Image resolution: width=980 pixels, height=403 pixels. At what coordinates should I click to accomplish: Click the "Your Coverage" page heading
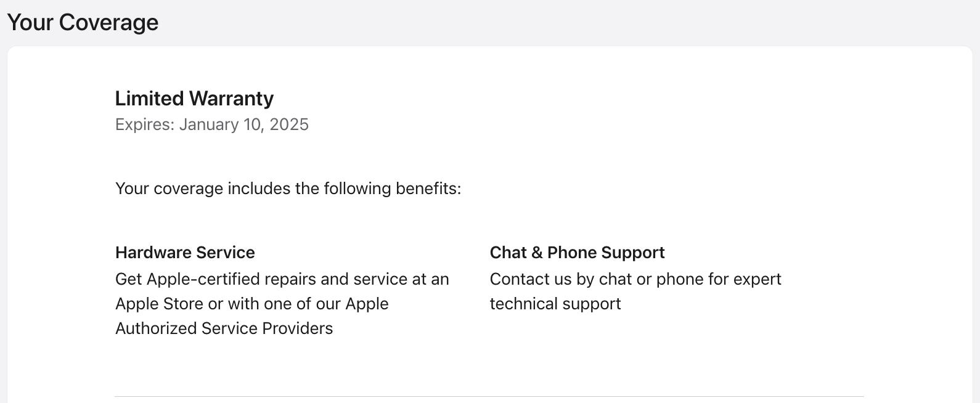83,22
